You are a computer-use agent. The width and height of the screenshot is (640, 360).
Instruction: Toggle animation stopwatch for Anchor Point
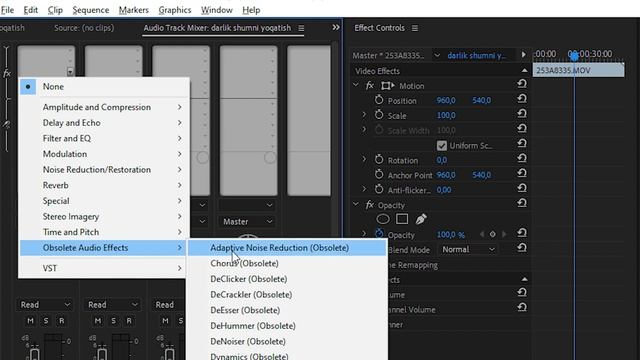379,175
